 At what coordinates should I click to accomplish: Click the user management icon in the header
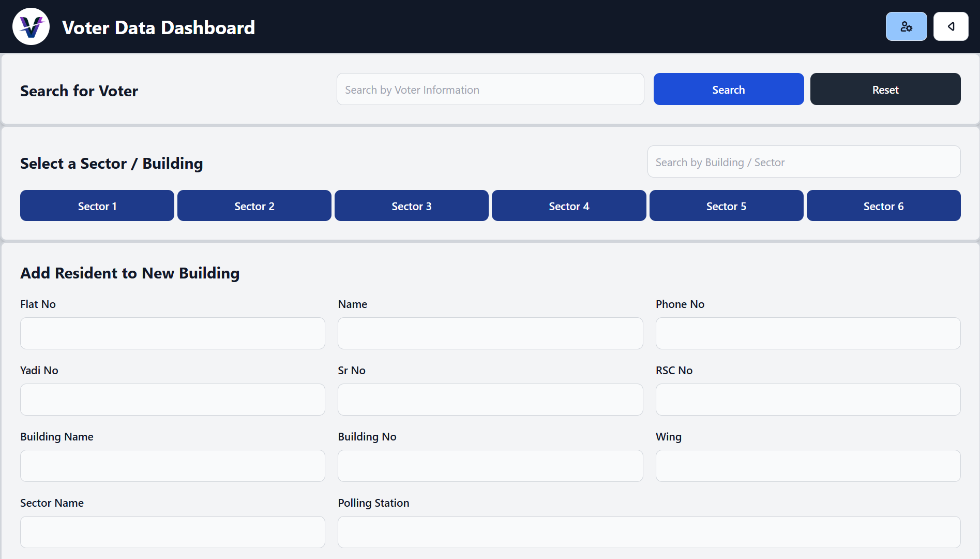click(x=906, y=26)
